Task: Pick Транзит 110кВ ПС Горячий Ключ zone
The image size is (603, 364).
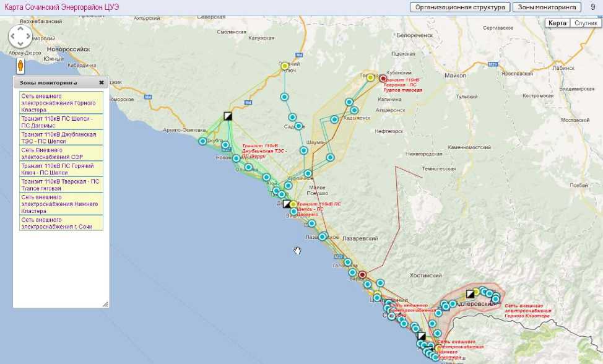Action: tap(61, 169)
